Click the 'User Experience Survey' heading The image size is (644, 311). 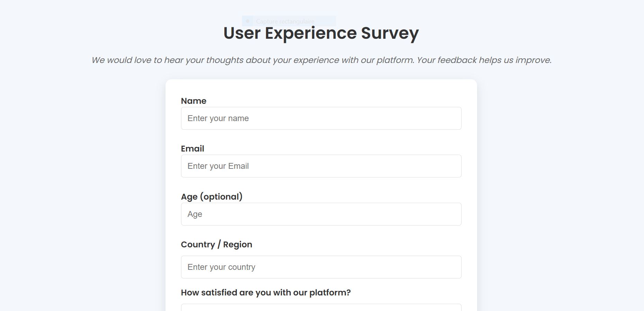click(321, 33)
